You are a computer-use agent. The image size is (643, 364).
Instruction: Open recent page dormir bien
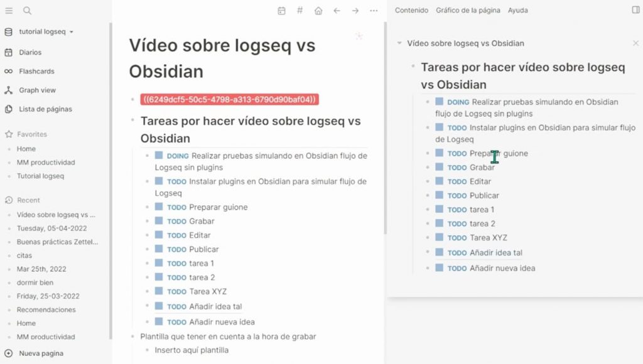[x=35, y=282]
